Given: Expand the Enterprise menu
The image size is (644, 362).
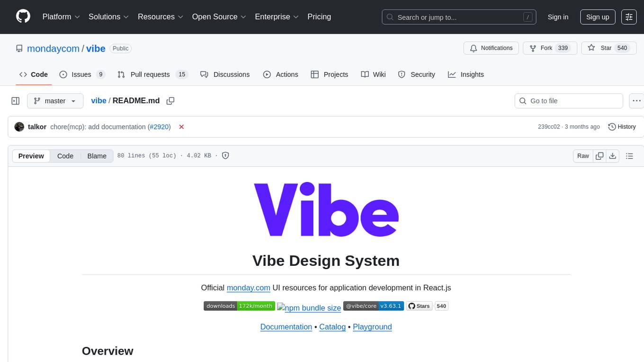Looking at the screenshot, I should pos(277,17).
